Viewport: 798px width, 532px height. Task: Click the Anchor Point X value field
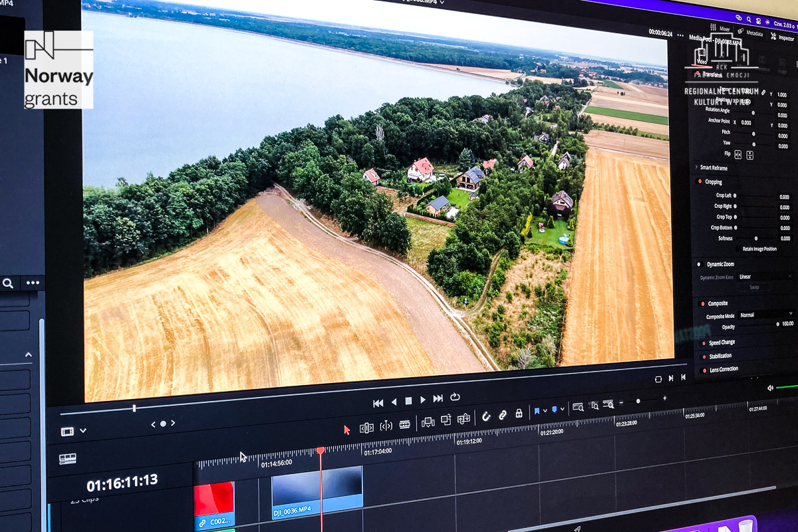747,123
